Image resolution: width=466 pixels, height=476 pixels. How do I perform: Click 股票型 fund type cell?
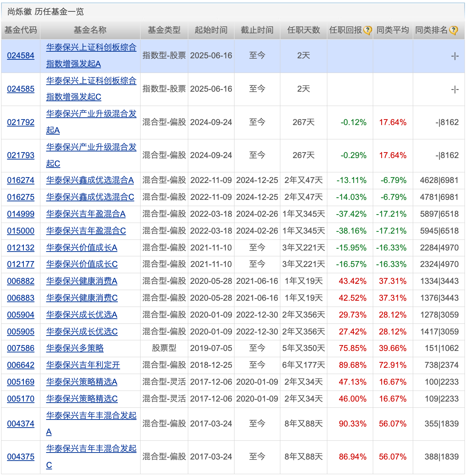pos(164,348)
